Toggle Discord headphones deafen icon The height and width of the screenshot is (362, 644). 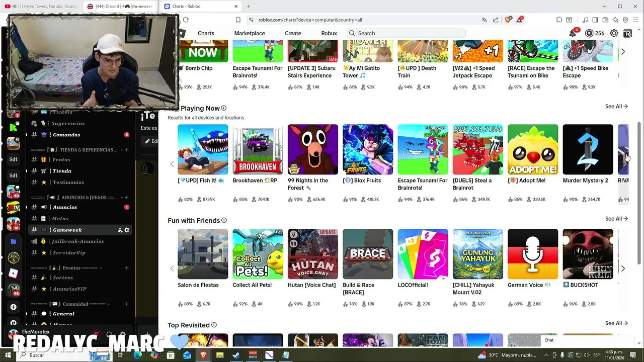tap(109, 334)
